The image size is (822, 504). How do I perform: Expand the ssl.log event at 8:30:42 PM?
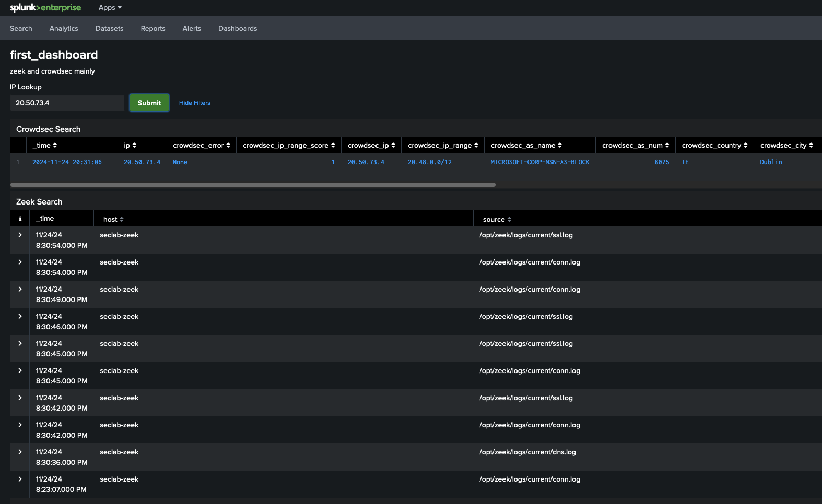click(20, 398)
